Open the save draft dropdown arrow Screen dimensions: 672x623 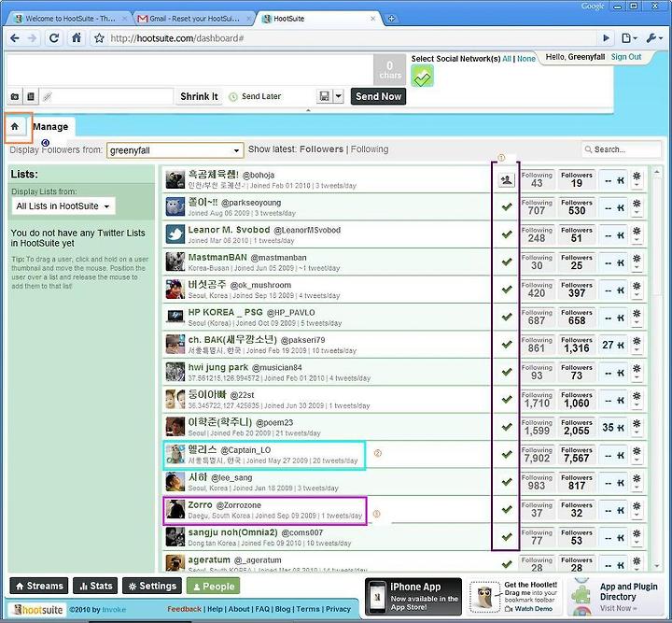click(339, 96)
